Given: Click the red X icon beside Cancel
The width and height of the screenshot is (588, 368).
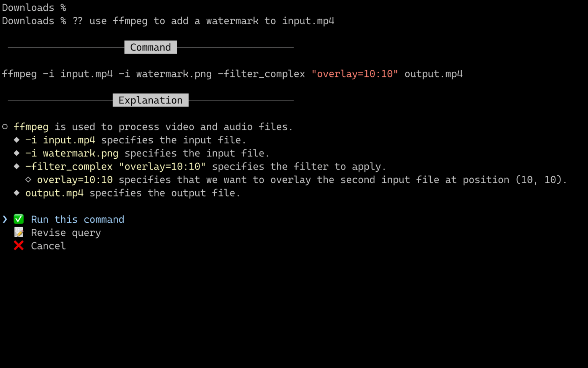Looking at the screenshot, I should point(18,246).
